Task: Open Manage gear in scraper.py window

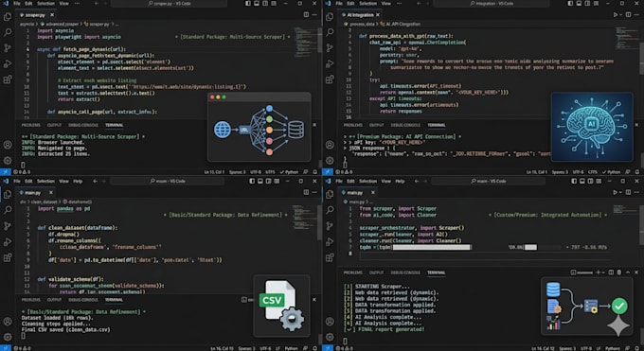Action: point(8,161)
